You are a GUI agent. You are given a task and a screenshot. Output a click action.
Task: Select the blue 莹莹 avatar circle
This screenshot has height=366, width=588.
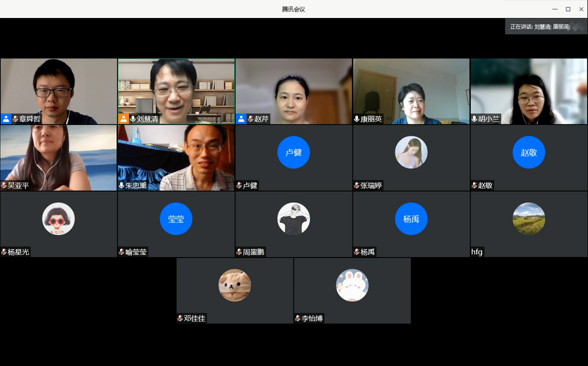point(176,219)
